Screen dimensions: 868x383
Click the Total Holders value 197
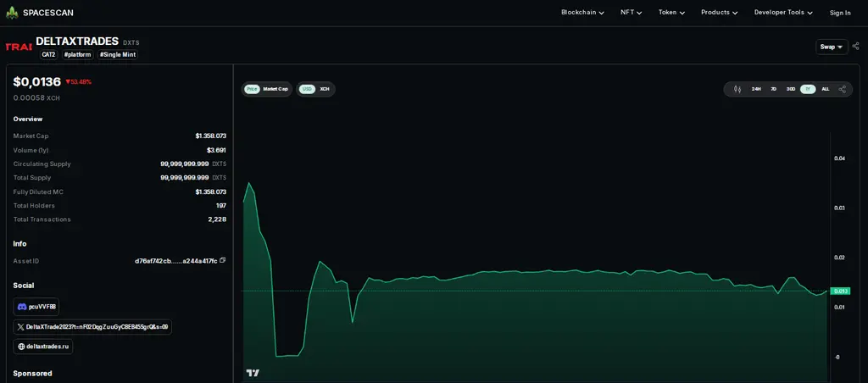click(221, 205)
